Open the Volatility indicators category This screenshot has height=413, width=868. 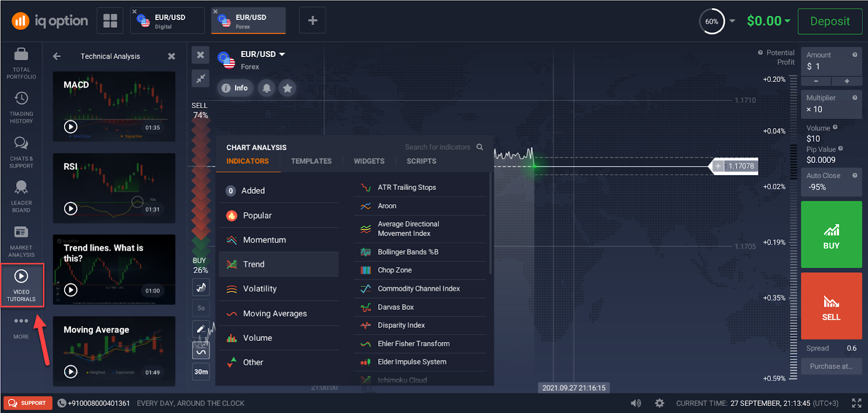279,289
